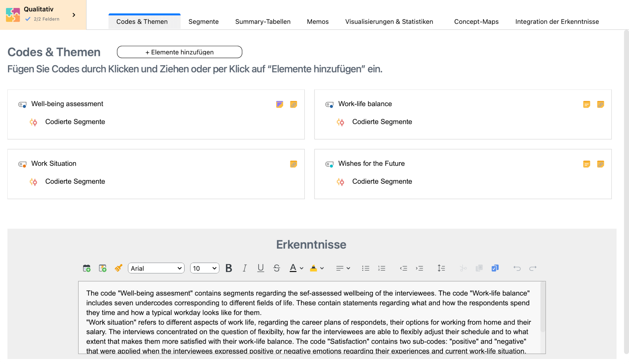Toggle bold formatting in the editor
This screenshot has height=364, width=629.
(x=228, y=268)
